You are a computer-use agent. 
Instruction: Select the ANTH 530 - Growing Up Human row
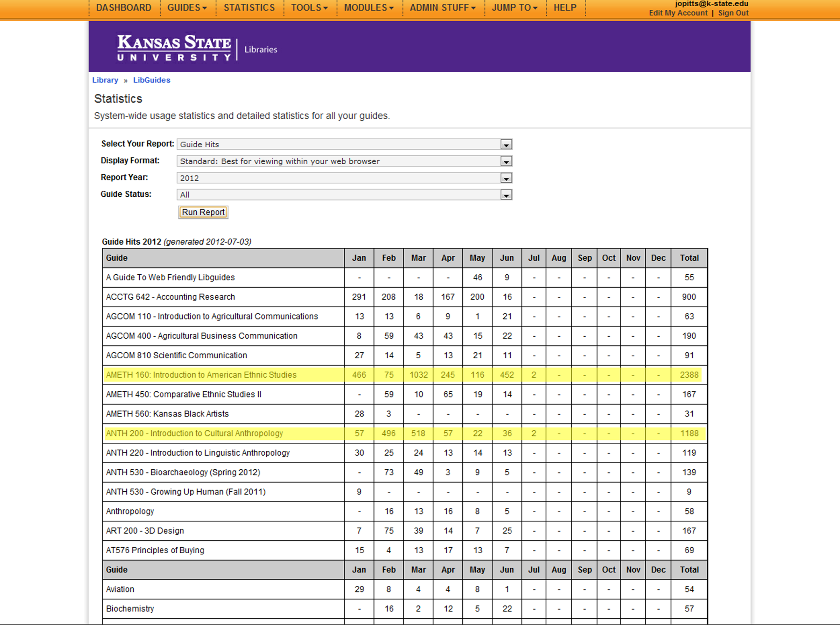405,492
